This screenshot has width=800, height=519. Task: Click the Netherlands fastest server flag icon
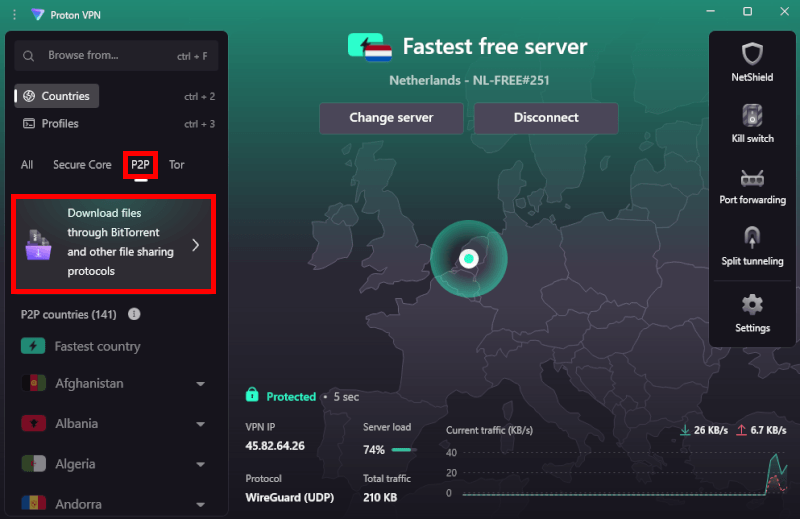(370, 47)
